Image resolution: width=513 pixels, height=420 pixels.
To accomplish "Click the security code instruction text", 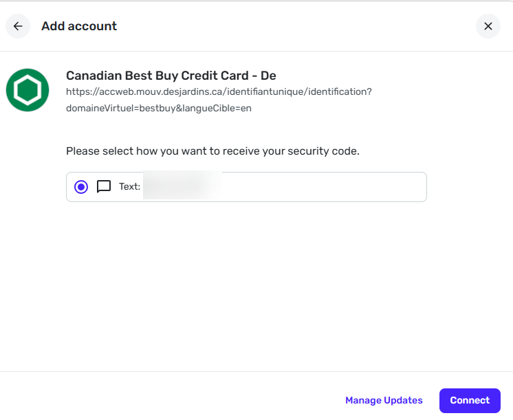I will (212, 151).
